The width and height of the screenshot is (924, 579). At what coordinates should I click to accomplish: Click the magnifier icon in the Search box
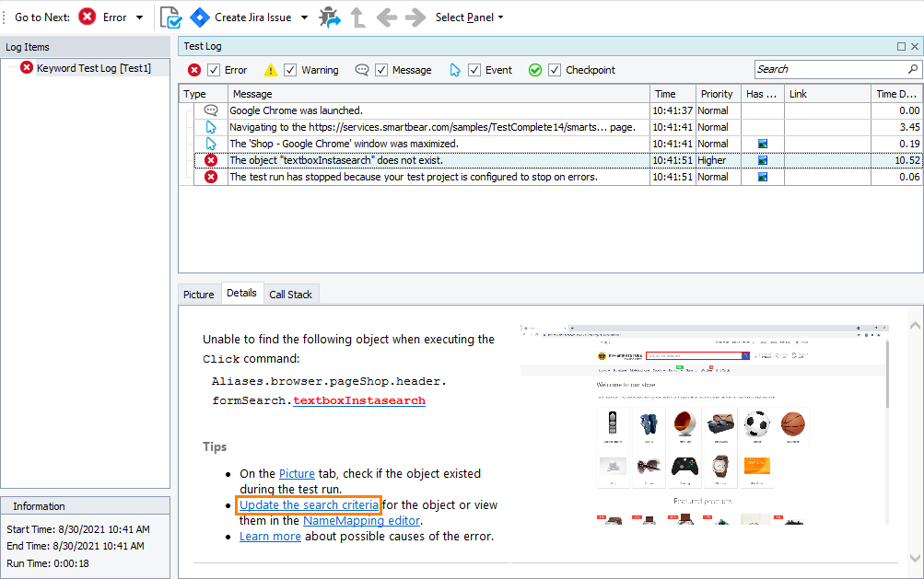click(x=912, y=69)
